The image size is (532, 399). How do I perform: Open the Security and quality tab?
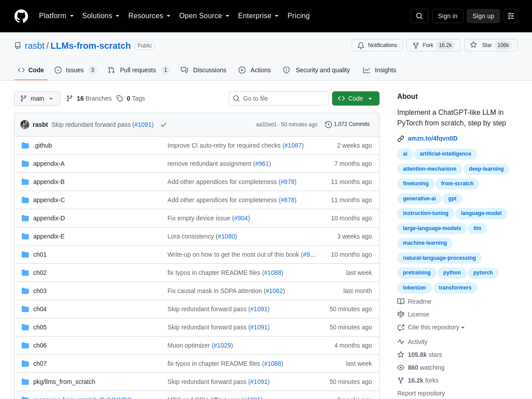[317, 70]
